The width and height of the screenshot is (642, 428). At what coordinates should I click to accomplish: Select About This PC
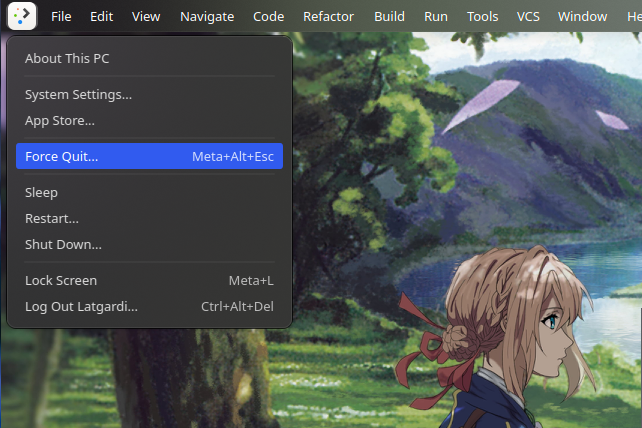point(149,59)
